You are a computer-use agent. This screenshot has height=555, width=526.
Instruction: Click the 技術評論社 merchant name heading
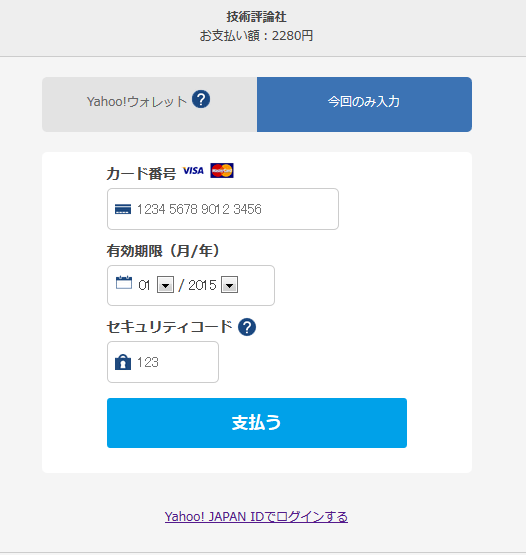[257, 17]
